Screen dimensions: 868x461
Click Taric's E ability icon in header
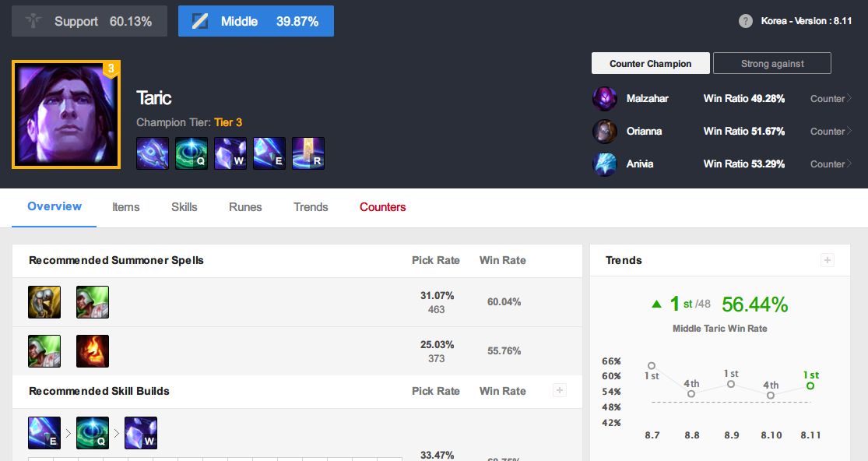[269, 153]
